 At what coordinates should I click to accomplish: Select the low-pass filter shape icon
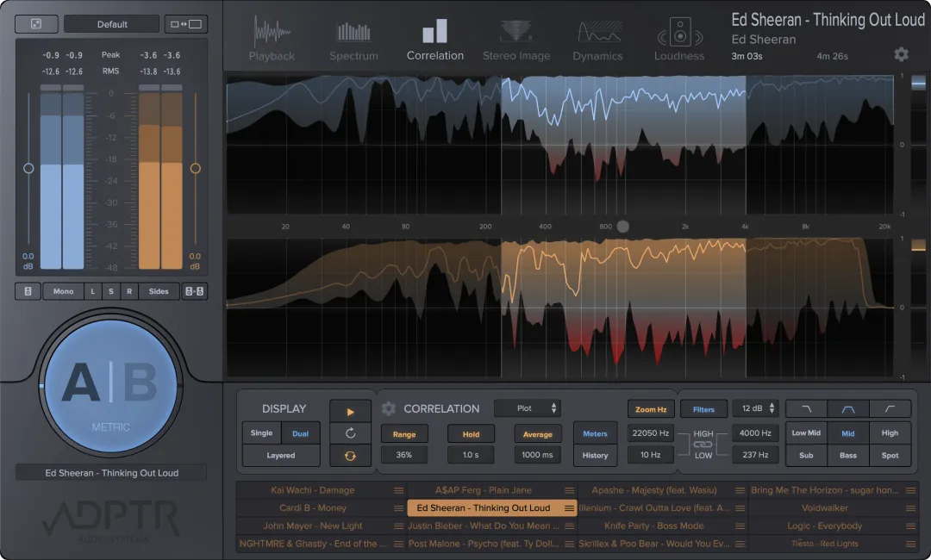(806, 408)
